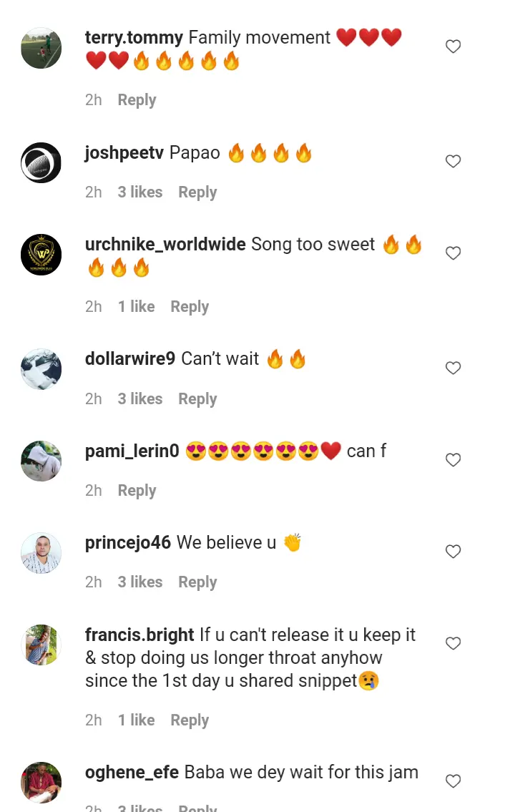This screenshot has width=515, height=812.
Task: Heart the princejo46 We believe u comment
Action: point(453,552)
